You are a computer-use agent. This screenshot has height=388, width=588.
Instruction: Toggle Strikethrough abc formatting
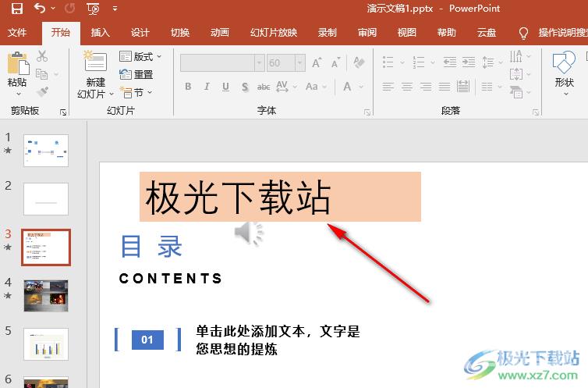pos(264,87)
